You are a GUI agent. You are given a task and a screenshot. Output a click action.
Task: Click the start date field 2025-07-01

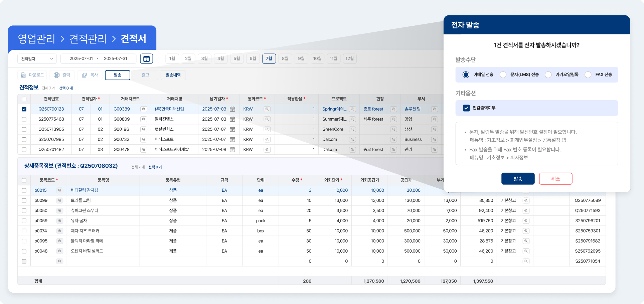click(x=81, y=59)
